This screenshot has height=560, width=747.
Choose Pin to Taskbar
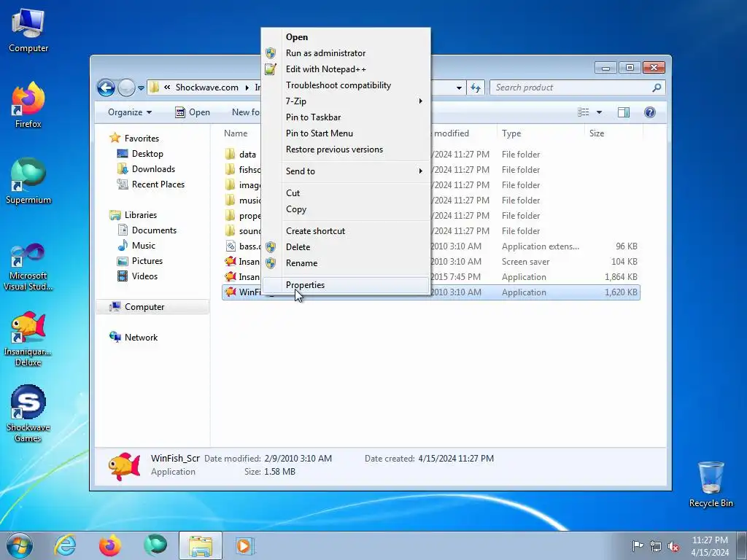(x=346, y=117)
